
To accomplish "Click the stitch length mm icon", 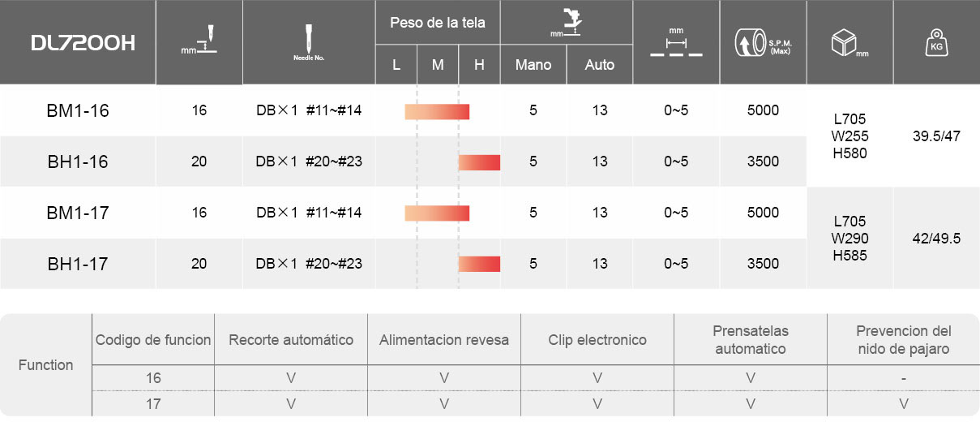I will tap(676, 44).
